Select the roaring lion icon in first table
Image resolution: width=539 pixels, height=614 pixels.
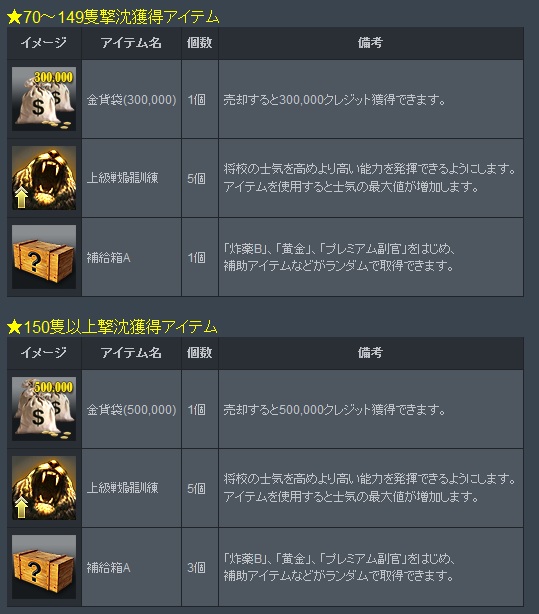[44, 178]
